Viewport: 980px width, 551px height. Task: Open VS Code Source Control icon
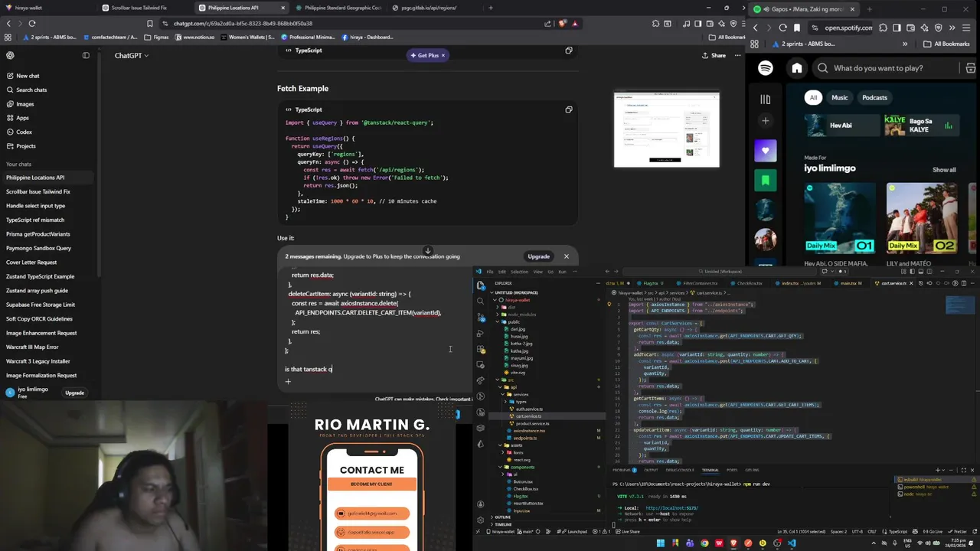[480, 318]
